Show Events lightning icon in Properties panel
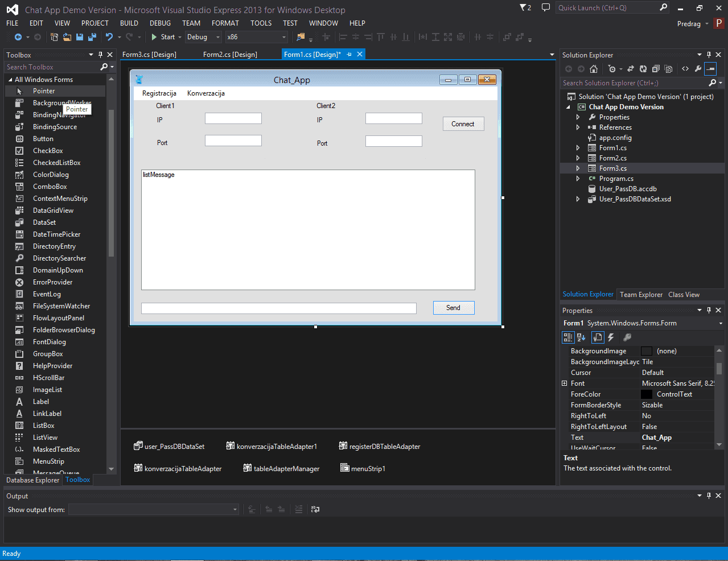Image resolution: width=728 pixels, height=561 pixels. 611,337
